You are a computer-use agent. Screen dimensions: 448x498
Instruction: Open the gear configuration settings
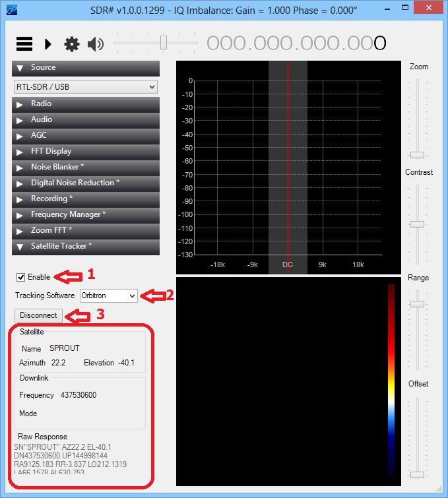(72, 44)
